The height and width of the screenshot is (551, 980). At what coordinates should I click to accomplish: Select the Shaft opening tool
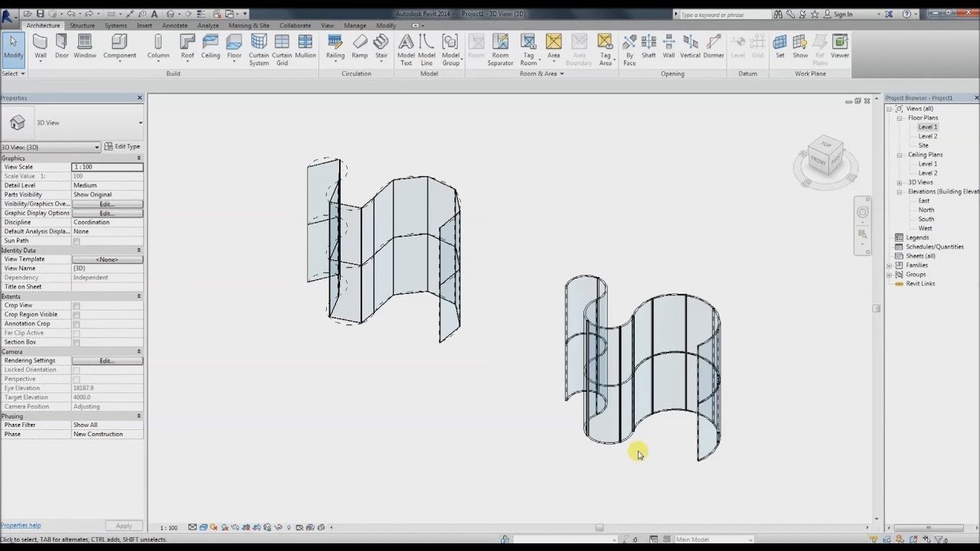[x=648, y=47]
